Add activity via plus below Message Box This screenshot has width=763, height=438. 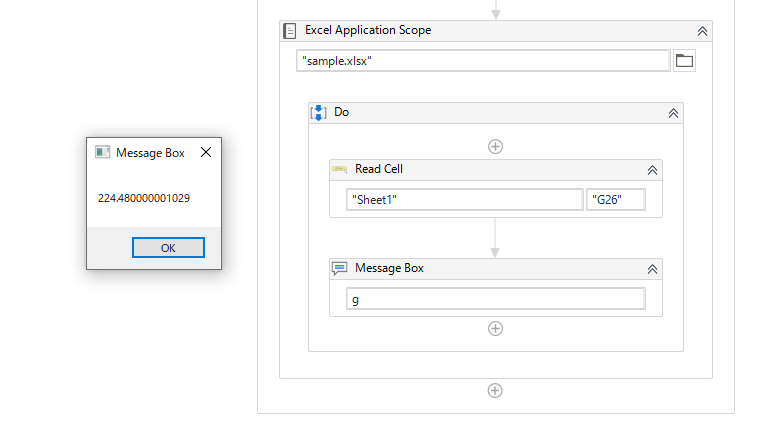(495, 328)
